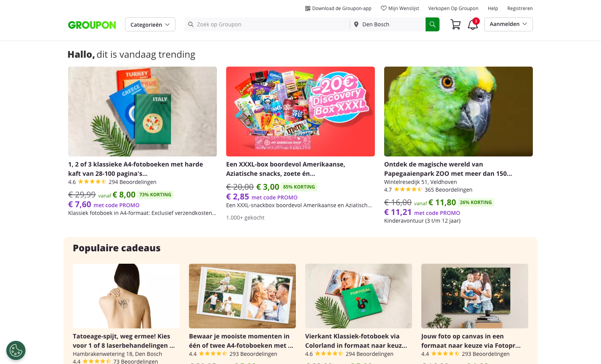Change the Den Bosch location field
This screenshot has width=601, height=364.
click(388, 24)
